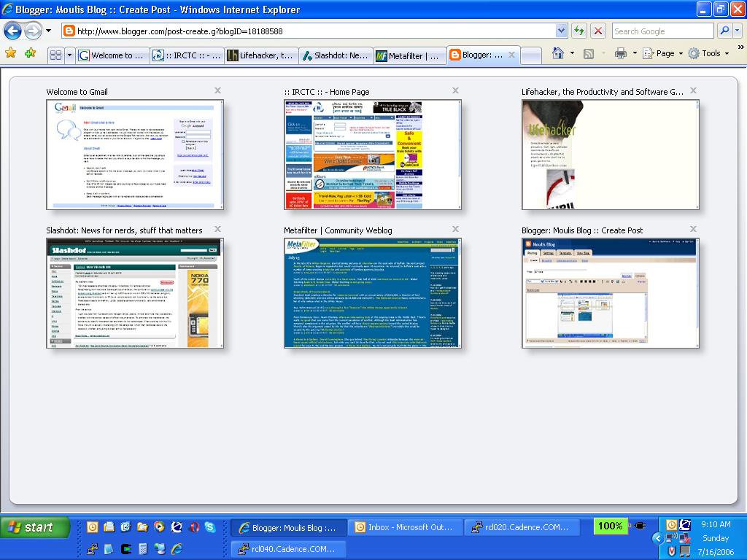Switch to Inbox - Microsoft Outlook taskbar button
Screen dimensions: 747x560
pos(404,528)
